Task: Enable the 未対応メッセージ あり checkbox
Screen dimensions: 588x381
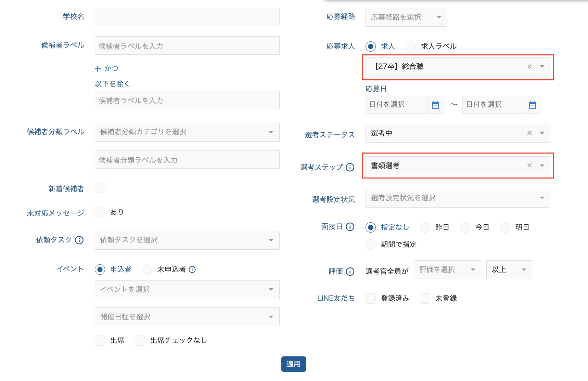Action: pyautogui.click(x=100, y=212)
